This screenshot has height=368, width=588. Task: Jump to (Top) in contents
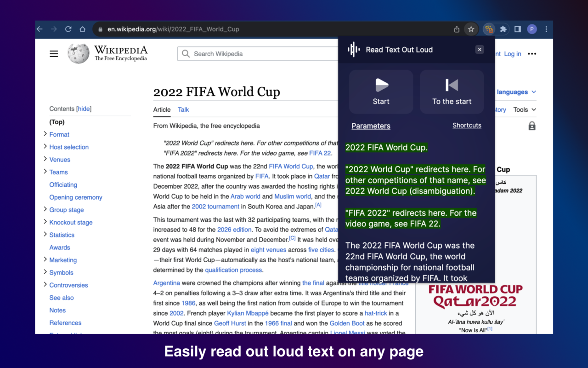click(x=57, y=122)
